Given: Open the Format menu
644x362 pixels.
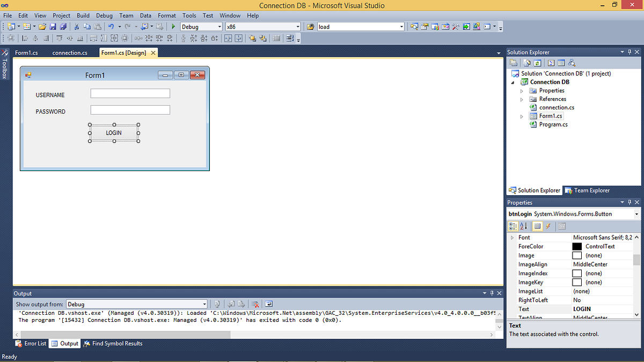Looking at the screenshot, I should pos(166,15).
